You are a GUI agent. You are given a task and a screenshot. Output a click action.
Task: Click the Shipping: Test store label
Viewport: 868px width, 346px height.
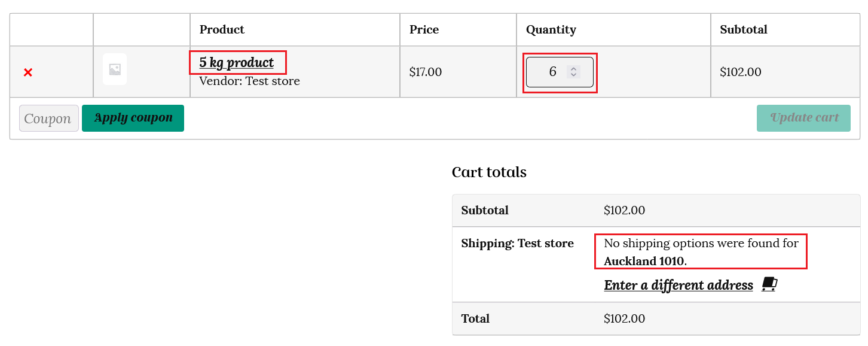coord(517,244)
